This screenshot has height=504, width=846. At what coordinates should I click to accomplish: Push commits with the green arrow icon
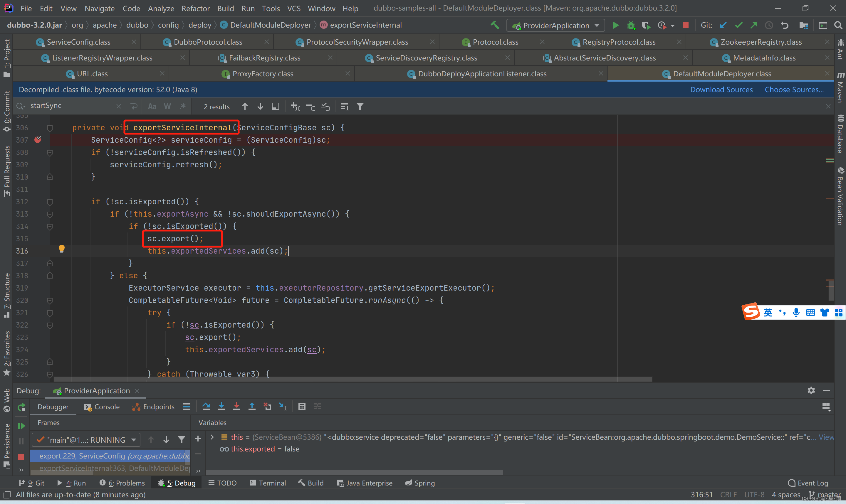[753, 26]
